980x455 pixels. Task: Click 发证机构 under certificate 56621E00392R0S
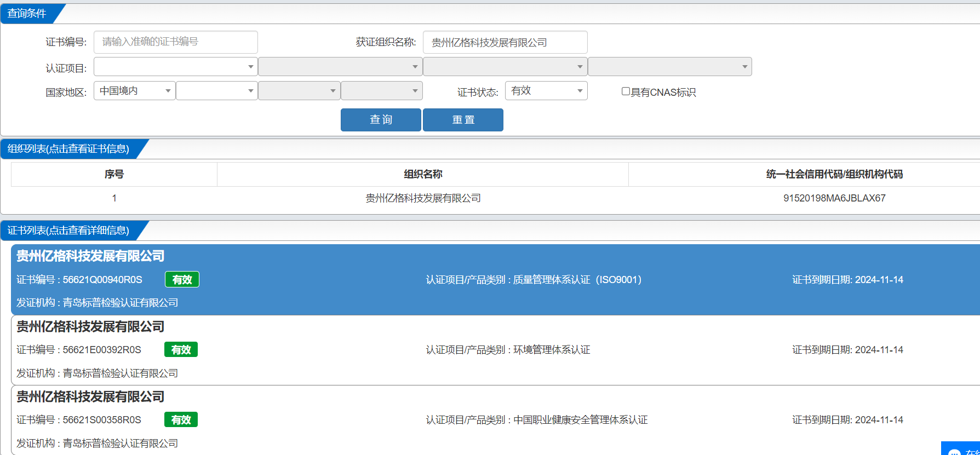97,373
